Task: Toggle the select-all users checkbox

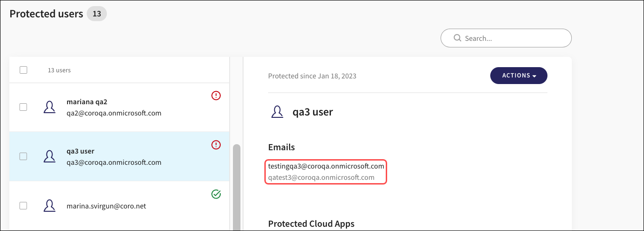Action: pos(23,70)
